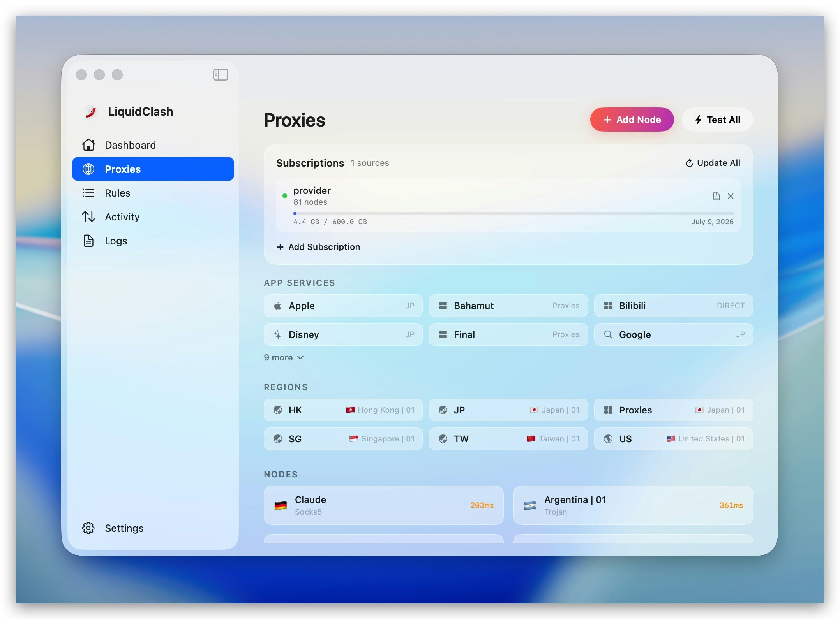Toggle the sidebar panel icon

point(220,74)
